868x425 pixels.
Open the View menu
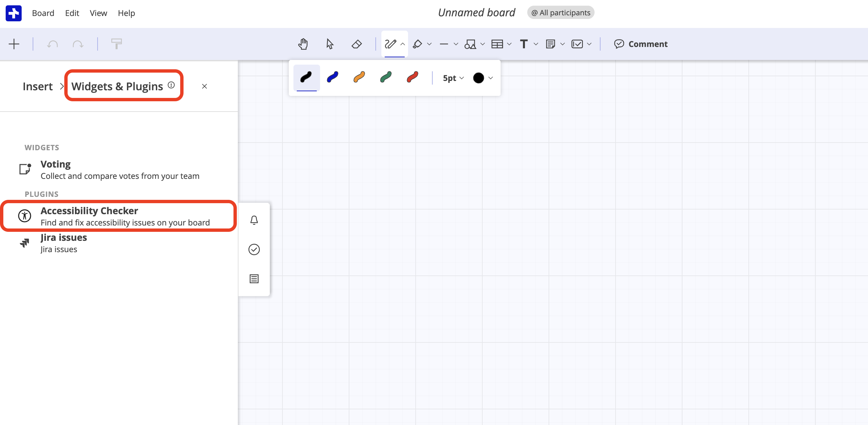pyautogui.click(x=98, y=13)
